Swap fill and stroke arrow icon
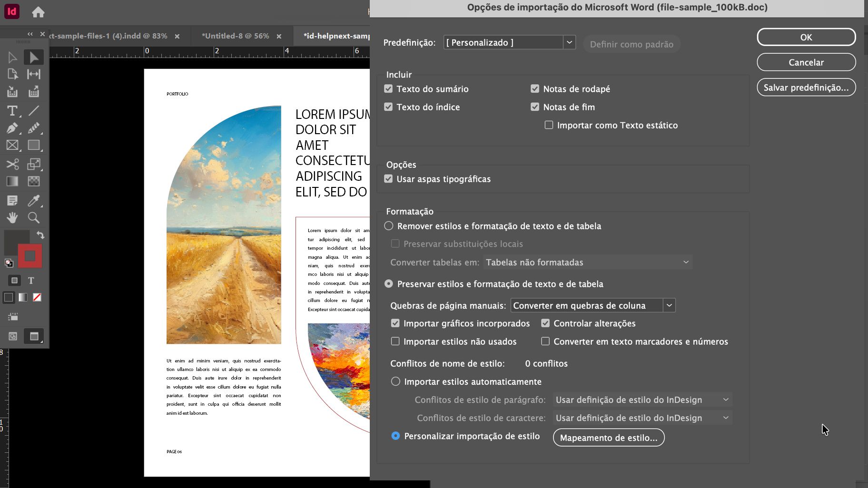The image size is (868, 488). point(40,235)
